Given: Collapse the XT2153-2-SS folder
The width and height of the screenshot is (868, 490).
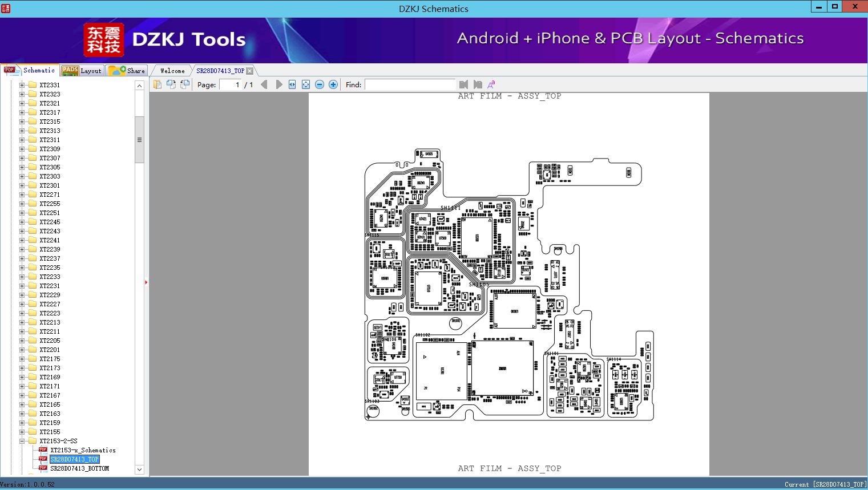Looking at the screenshot, I should pyautogui.click(x=22, y=441).
